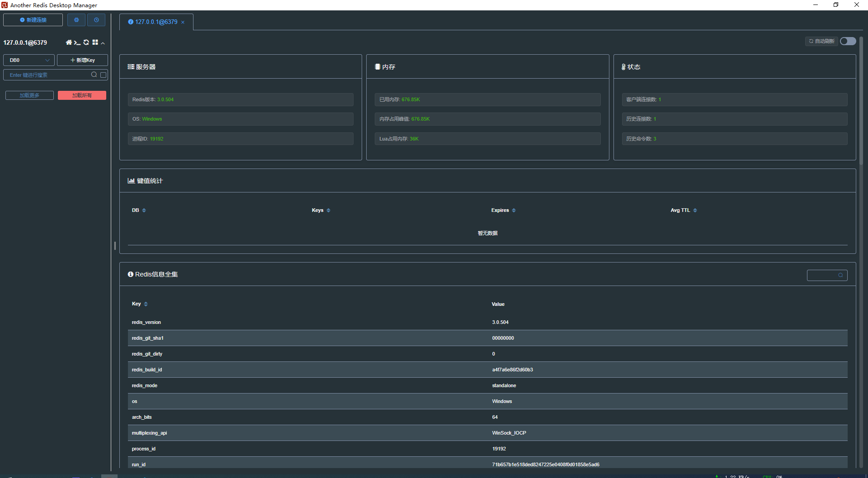This screenshot has width=868, height=478.
Task: Click the red 加载所有 load all button
Action: [x=82, y=95]
